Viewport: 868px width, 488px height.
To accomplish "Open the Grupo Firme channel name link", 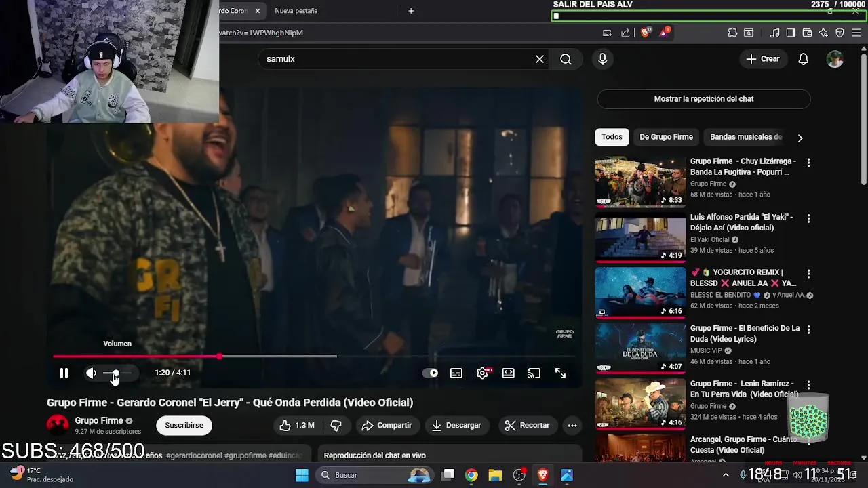I will [x=99, y=421].
